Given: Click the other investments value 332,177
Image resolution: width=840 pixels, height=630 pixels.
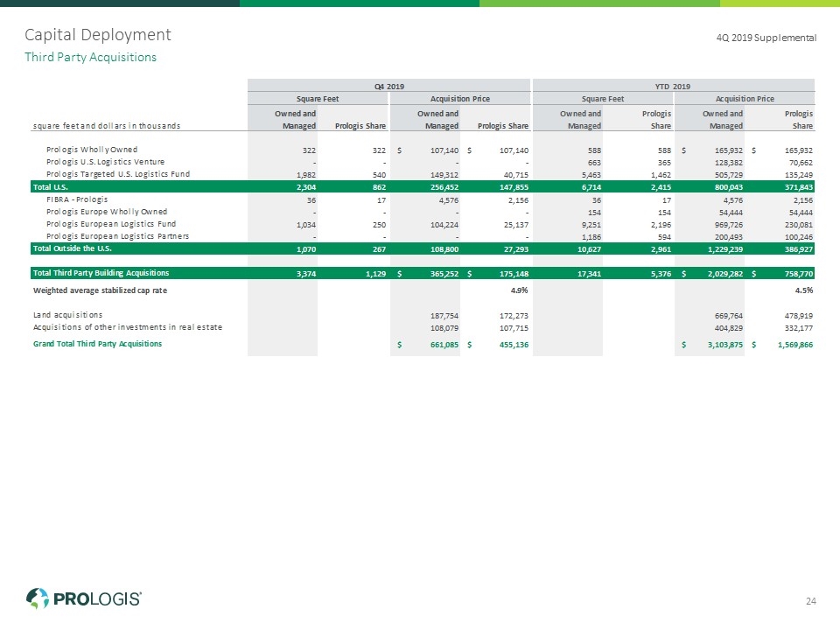Looking at the screenshot, I should [x=799, y=328].
